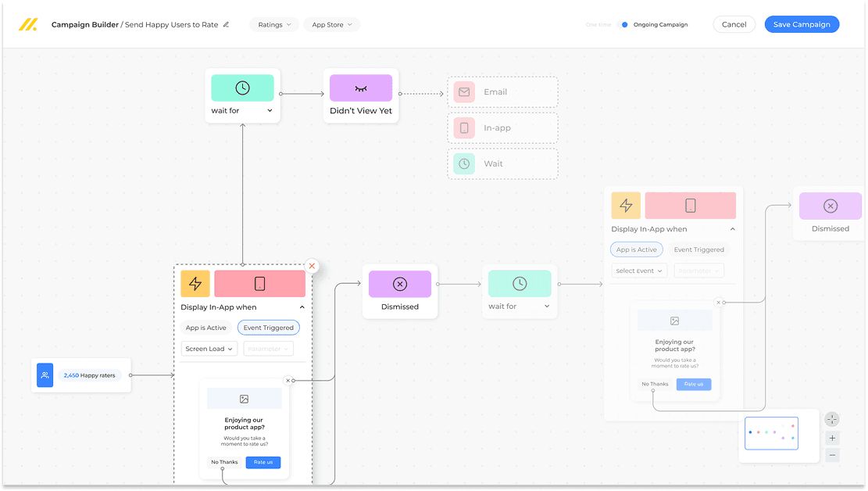The width and height of the screenshot is (868, 491).
Task: Open the Screen Load dropdown
Action: [x=209, y=349]
